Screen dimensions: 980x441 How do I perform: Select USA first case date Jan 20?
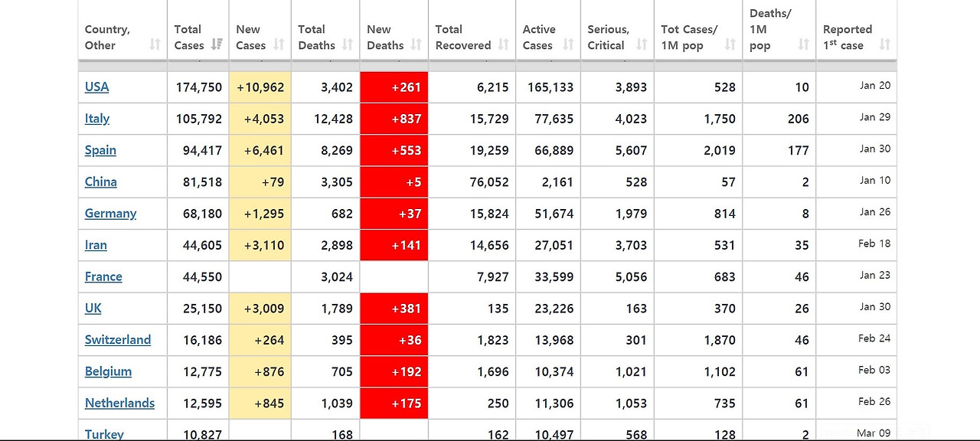coord(875,85)
